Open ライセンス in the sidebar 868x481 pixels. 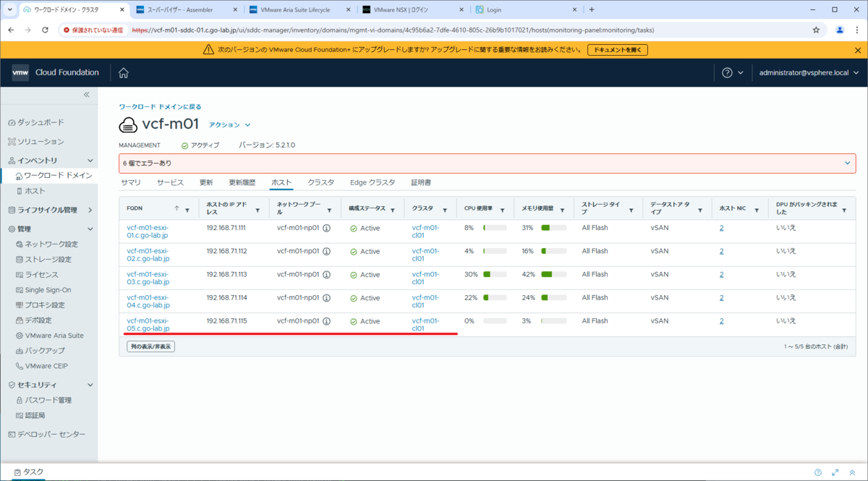point(36,274)
